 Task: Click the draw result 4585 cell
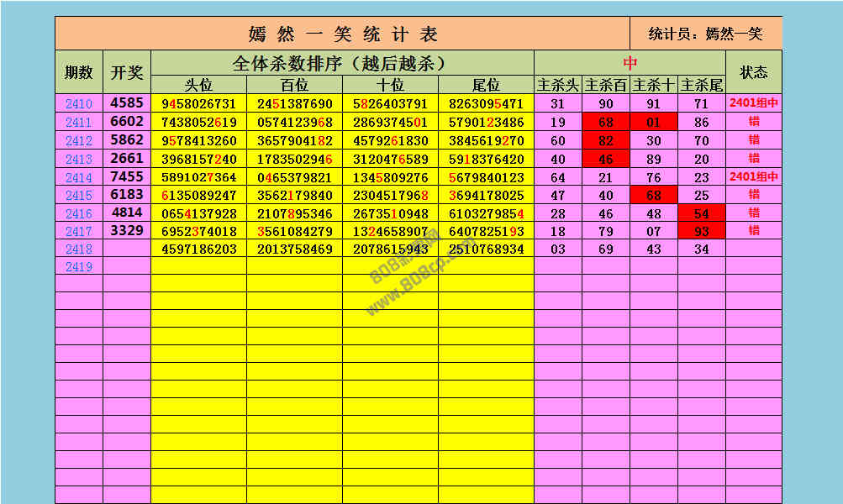(127, 103)
